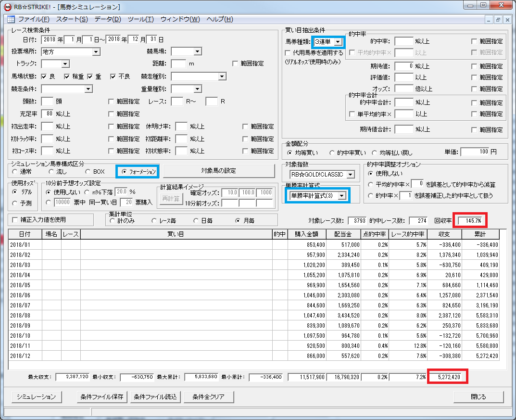Uncheck the 稍重 track condition checkbox
Viewport: 516px width, 420px height.
[x=67, y=76]
